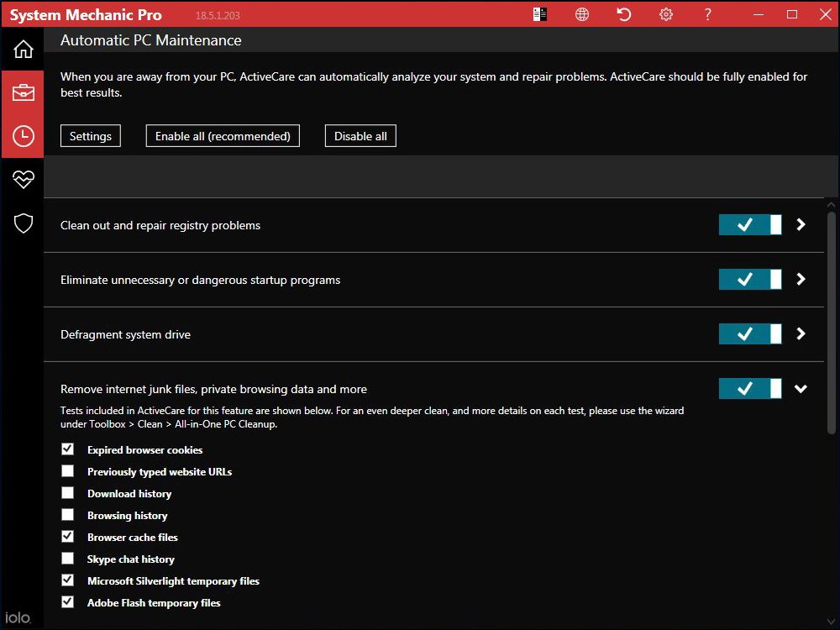Switch to the Home section in sidebar
Viewport: 840px width, 630px height.
[22, 49]
